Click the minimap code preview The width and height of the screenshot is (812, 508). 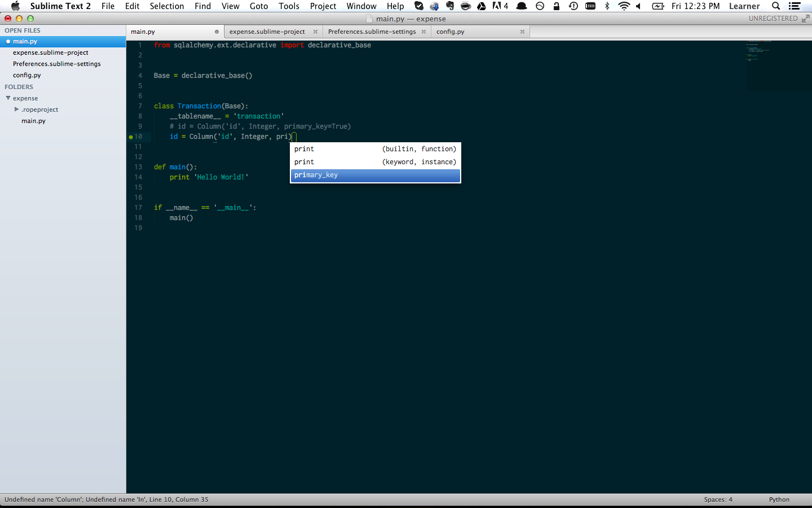tap(779, 65)
